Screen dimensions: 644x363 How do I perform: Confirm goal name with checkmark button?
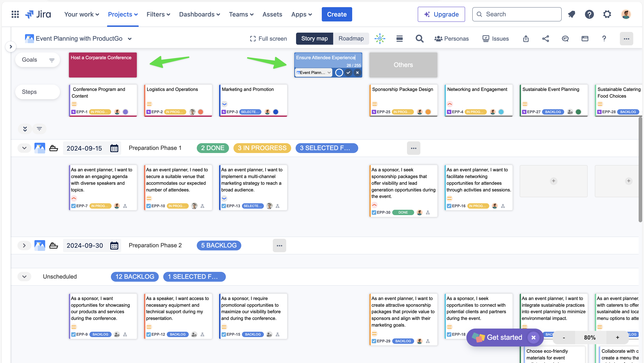[348, 72]
